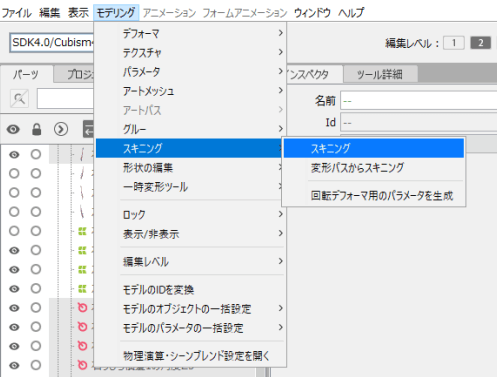Switch to the パーツ tab

(x=26, y=74)
